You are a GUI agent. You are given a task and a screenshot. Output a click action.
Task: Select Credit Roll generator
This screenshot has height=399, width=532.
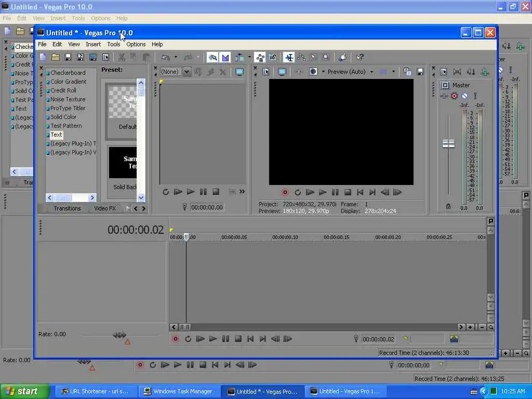[x=63, y=90]
